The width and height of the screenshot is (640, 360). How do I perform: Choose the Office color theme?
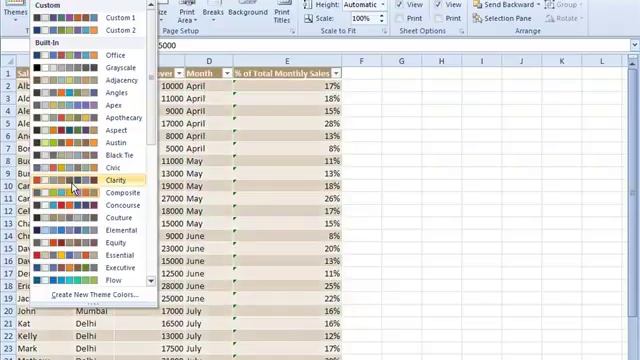coord(89,55)
